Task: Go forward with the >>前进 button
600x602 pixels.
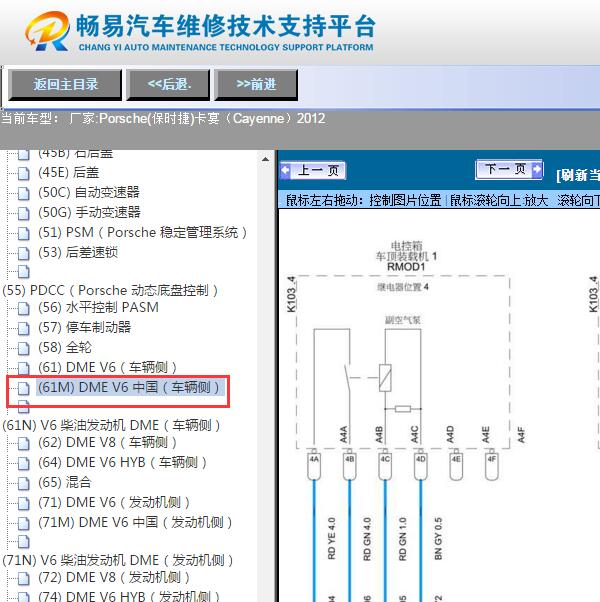Action: (x=256, y=84)
